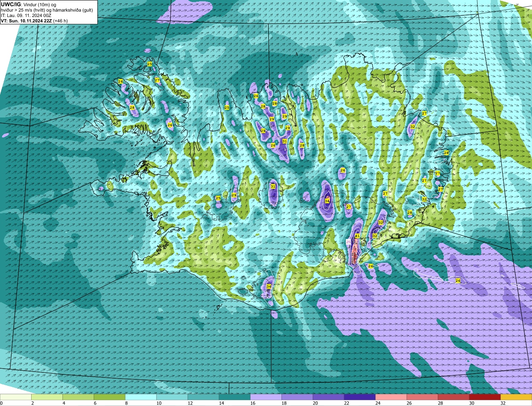
Task: Pick the lilac legend swatch between 16 and 18
Action: [x=266, y=397]
